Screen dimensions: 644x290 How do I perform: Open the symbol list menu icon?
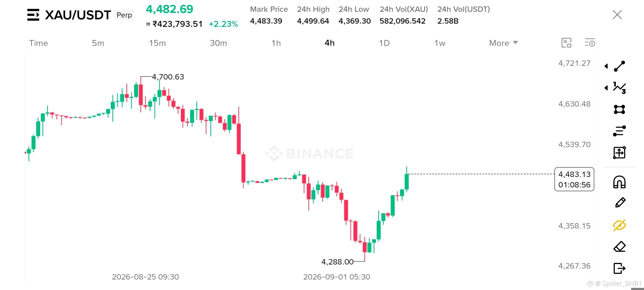33,15
